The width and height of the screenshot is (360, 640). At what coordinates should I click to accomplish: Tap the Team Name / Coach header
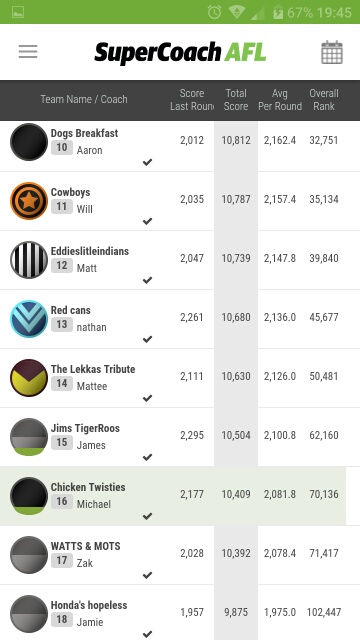coord(84,99)
